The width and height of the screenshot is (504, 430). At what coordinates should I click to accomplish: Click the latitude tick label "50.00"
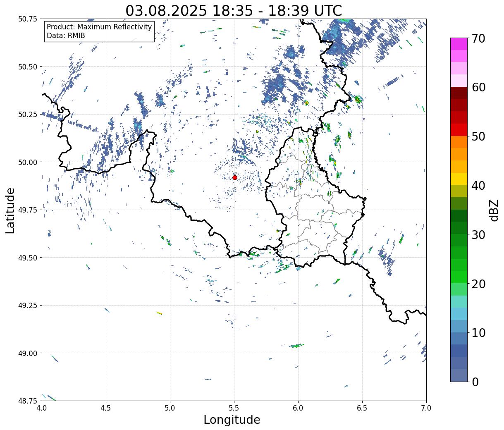[28, 162]
